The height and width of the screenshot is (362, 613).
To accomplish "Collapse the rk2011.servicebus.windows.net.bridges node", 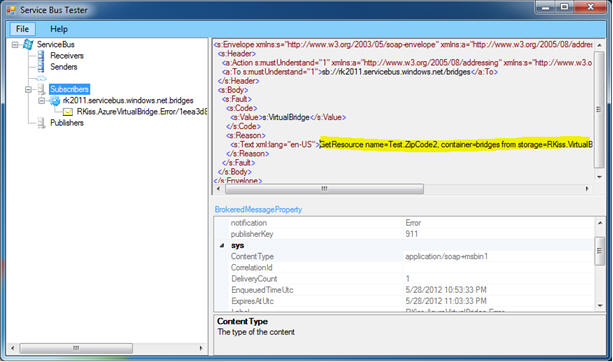I will (41, 101).
